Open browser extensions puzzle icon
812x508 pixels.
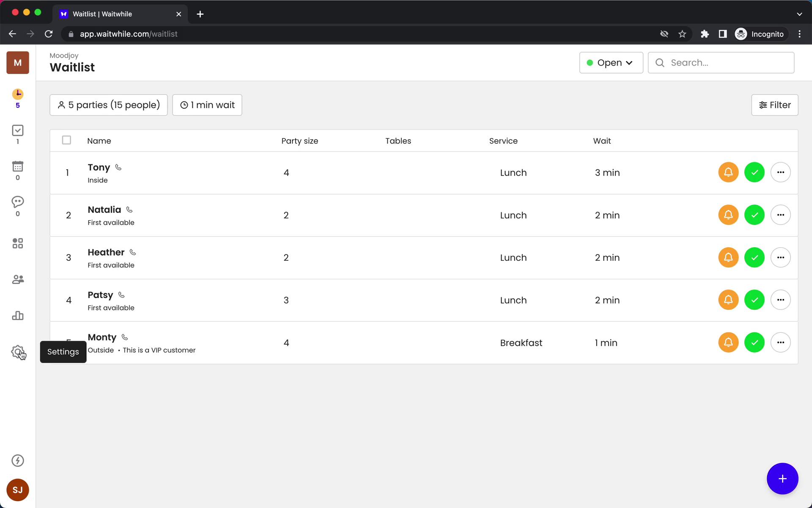point(705,34)
